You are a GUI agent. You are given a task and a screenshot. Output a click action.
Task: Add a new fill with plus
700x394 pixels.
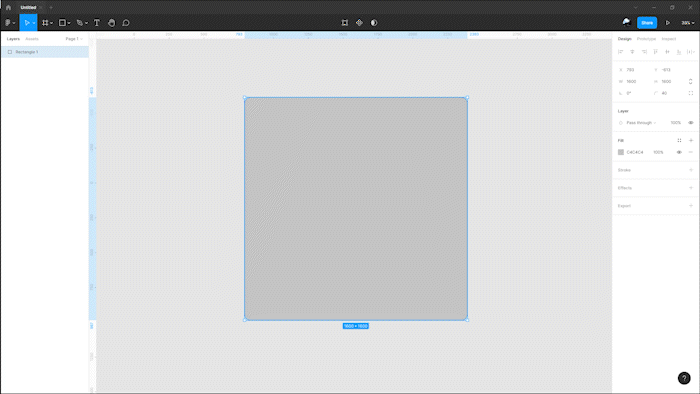[691, 141]
